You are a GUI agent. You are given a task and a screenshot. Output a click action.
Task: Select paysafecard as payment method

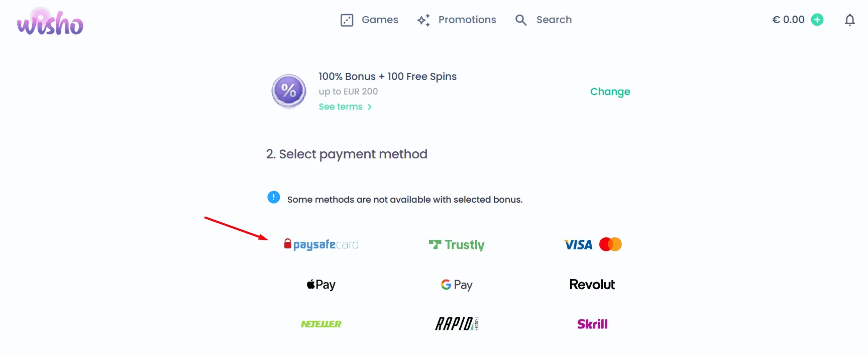(321, 244)
